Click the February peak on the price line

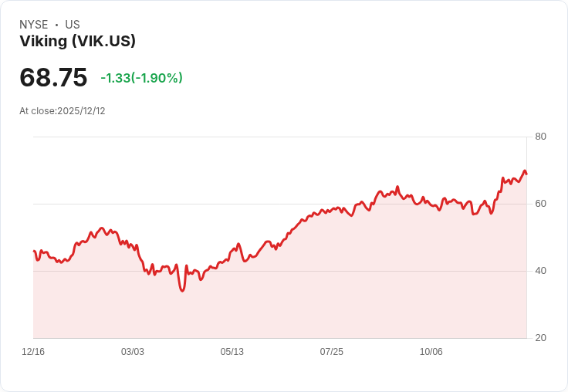point(102,228)
